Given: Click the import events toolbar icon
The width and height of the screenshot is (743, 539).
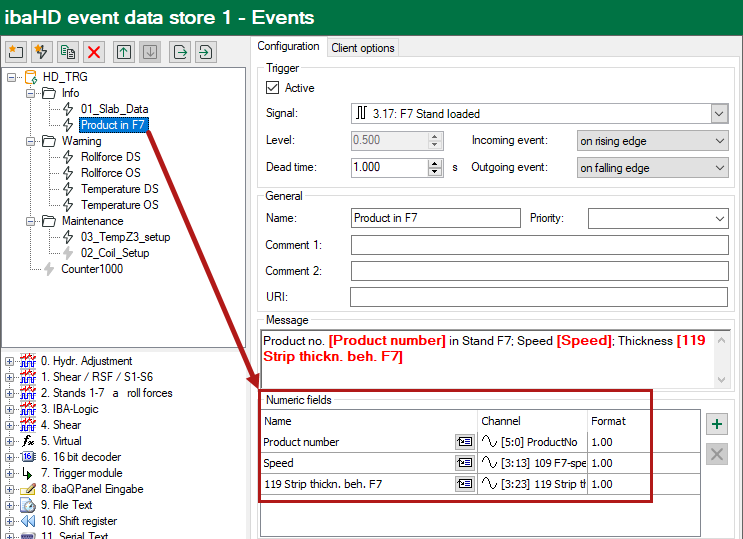Looking at the screenshot, I should point(205,51).
